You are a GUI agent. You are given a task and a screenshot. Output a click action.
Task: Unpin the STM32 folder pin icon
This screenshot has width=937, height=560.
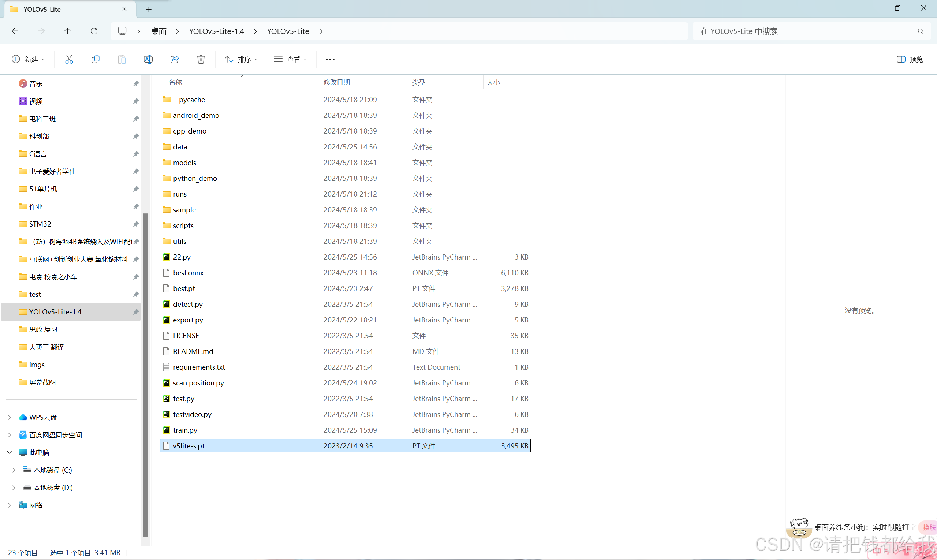pos(136,224)
